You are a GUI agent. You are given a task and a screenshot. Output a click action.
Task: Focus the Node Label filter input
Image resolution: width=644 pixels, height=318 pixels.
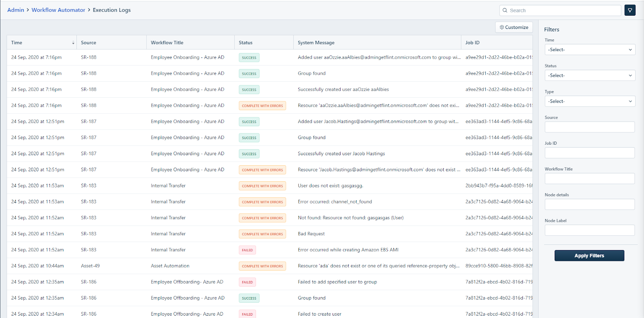[590, 230]
